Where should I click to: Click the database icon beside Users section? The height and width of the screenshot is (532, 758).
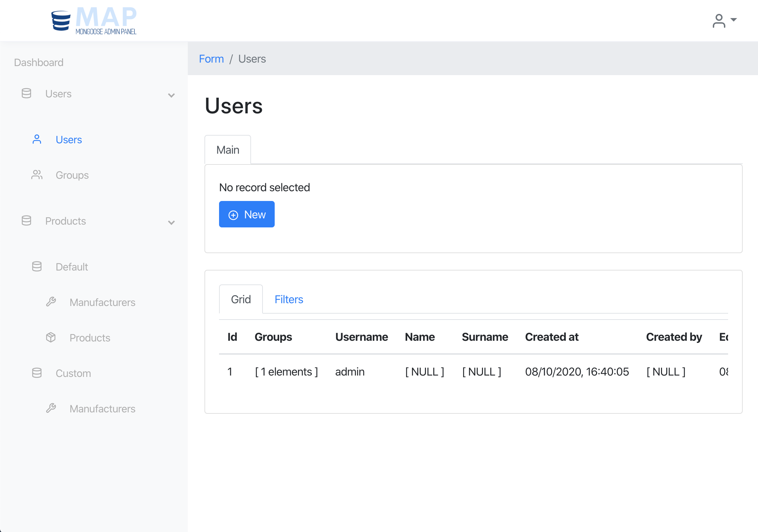(26, 94)
